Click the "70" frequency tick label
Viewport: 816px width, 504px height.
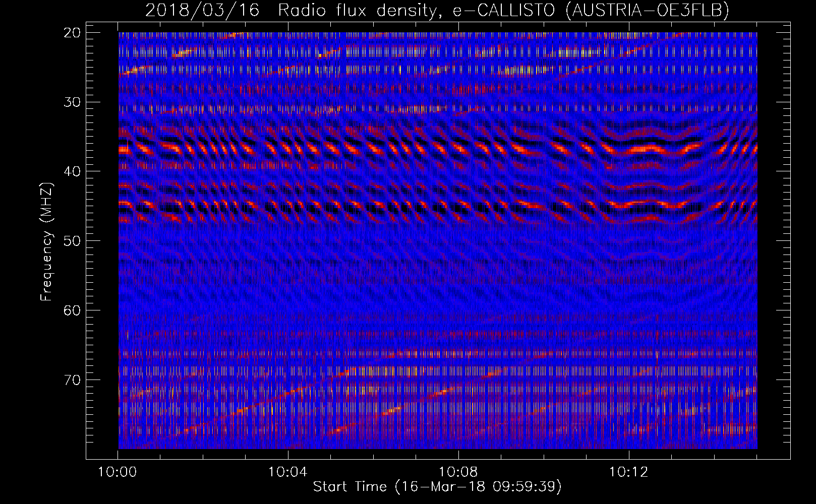[73, 380]
